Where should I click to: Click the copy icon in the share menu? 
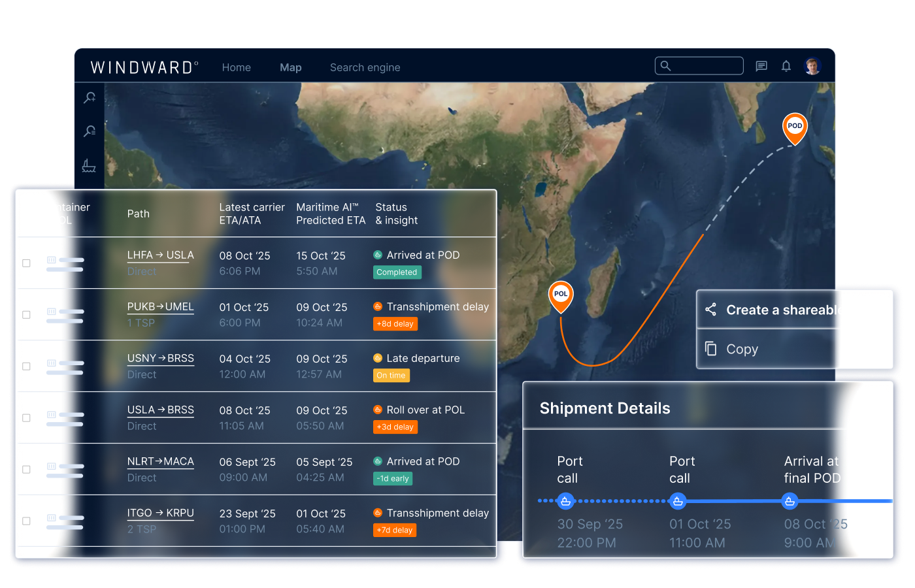click(x=711, y=349)
